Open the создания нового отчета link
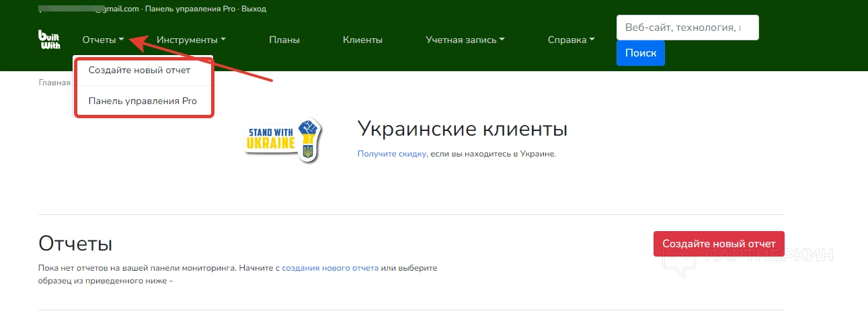 point(329,268)
